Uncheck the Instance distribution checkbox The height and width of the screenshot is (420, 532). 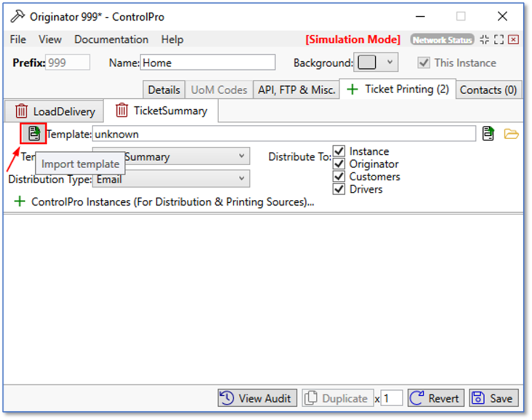pos(339,151)
